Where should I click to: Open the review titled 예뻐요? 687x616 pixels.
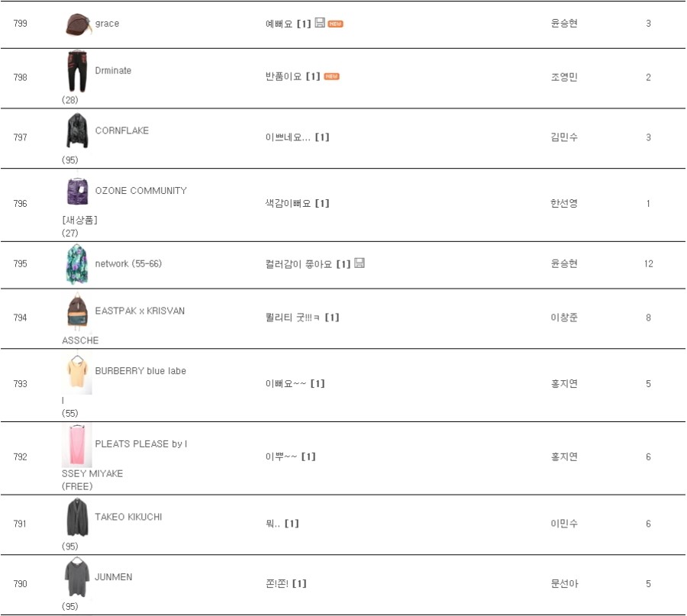279,24
